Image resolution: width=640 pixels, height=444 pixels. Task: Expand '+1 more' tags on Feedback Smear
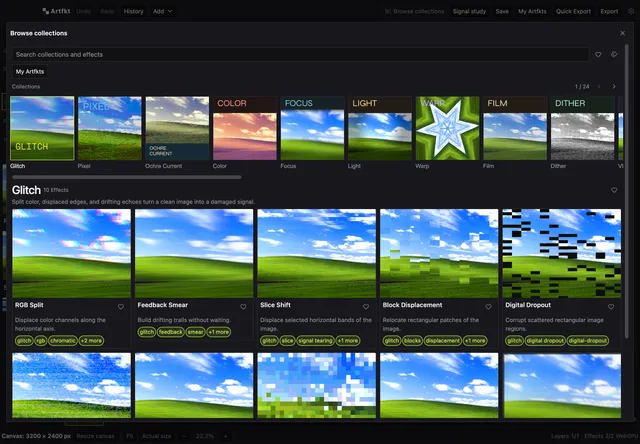point(219,332)
